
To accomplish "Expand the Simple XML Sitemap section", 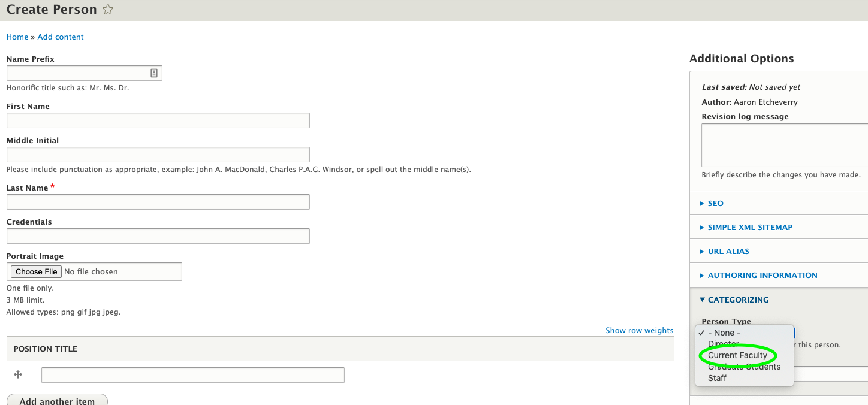I will 750,227.
